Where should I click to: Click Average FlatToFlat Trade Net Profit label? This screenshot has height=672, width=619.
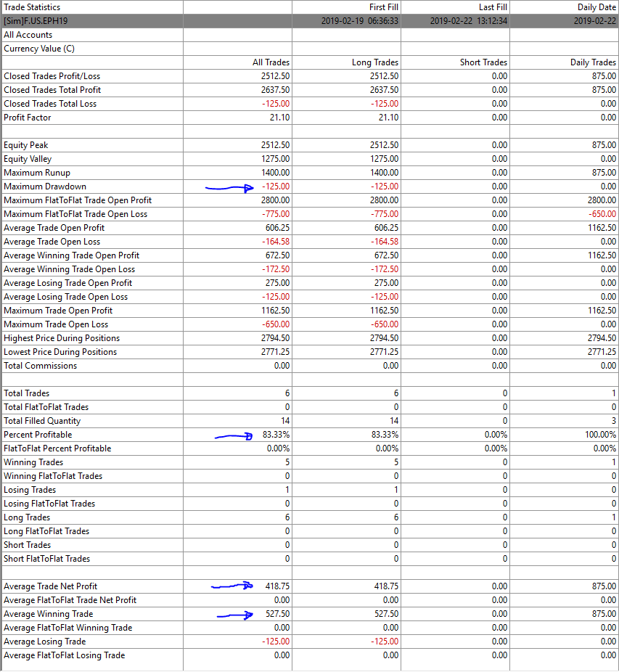[x=70, y=600]
